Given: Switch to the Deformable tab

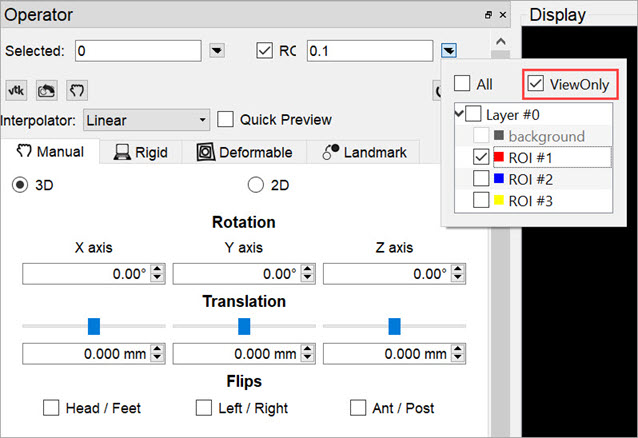Looking at the screenshot, I should [x=245, y=153].
